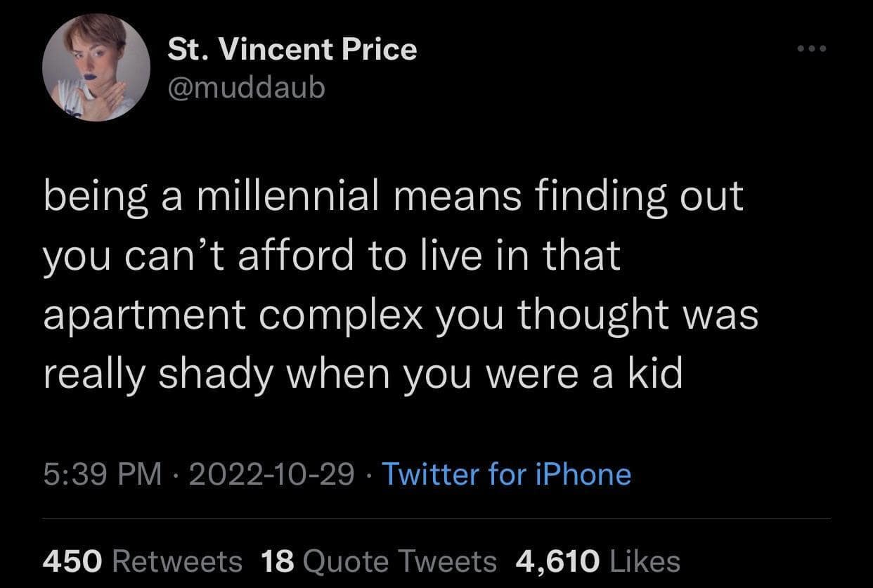This screenshot has width=873, height=588.
Task: Open the tweet options menu via three dots
Action: click(x=812, y=48)
